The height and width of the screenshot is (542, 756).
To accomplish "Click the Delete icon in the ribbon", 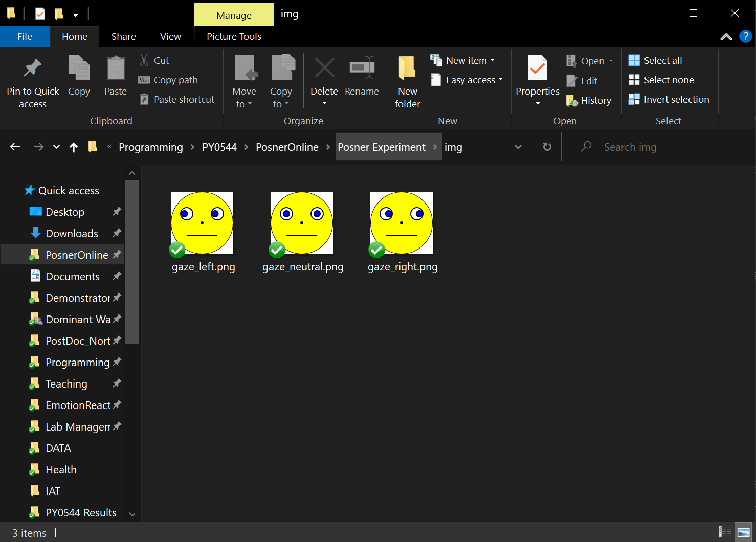I will click(x=324, y=69).
